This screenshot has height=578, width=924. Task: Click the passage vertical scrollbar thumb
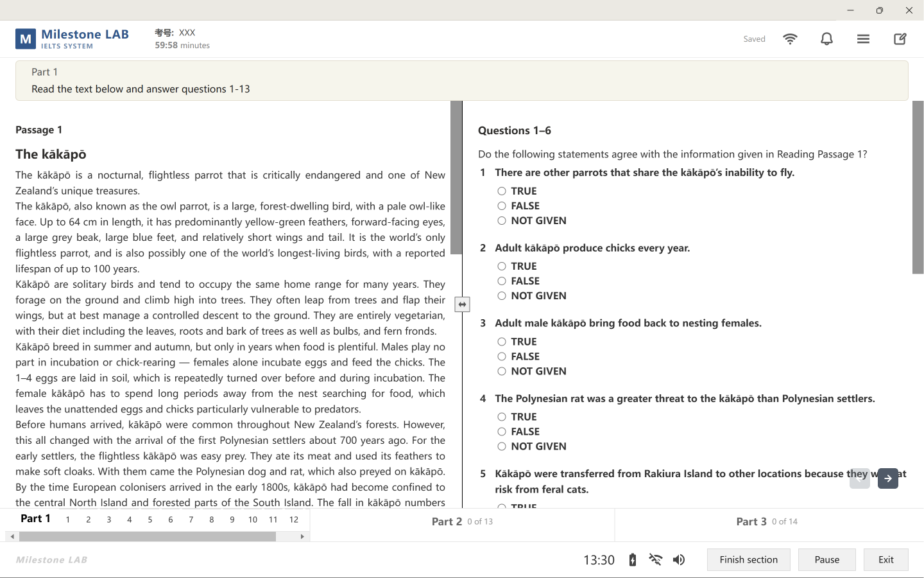456,177
